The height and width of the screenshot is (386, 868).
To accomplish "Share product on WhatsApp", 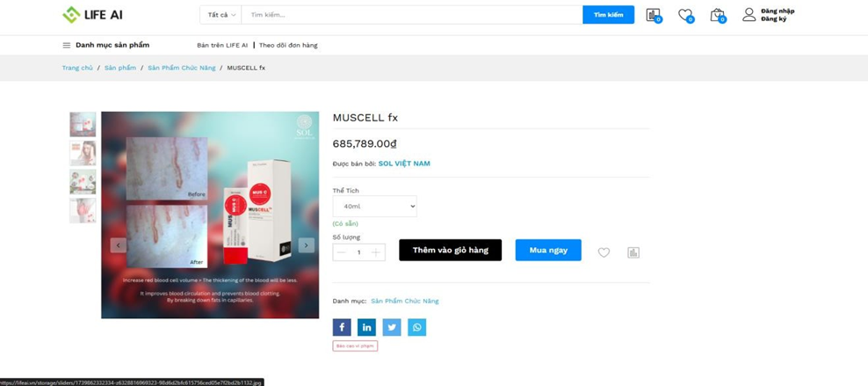I will tap(417, 327).
